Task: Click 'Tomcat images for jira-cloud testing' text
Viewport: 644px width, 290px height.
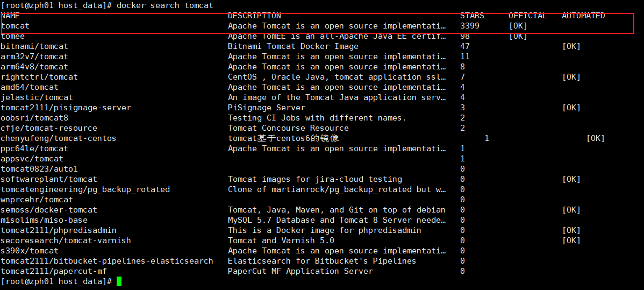Action: coord(315,179)
